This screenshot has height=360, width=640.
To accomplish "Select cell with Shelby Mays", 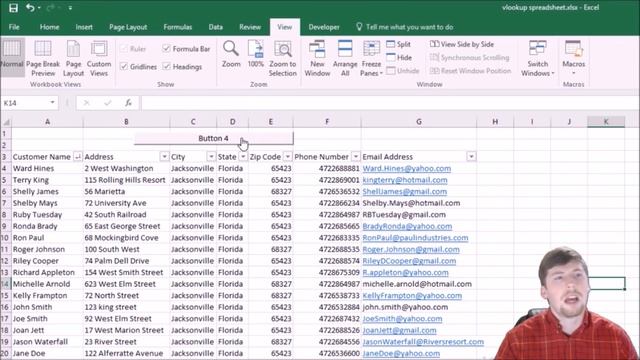I will [47, 203].
